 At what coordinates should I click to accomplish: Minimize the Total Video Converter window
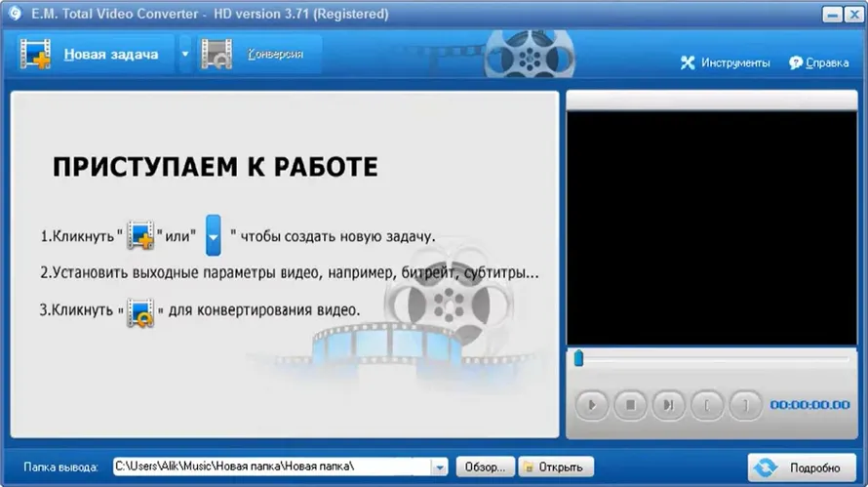click(832, 15)
